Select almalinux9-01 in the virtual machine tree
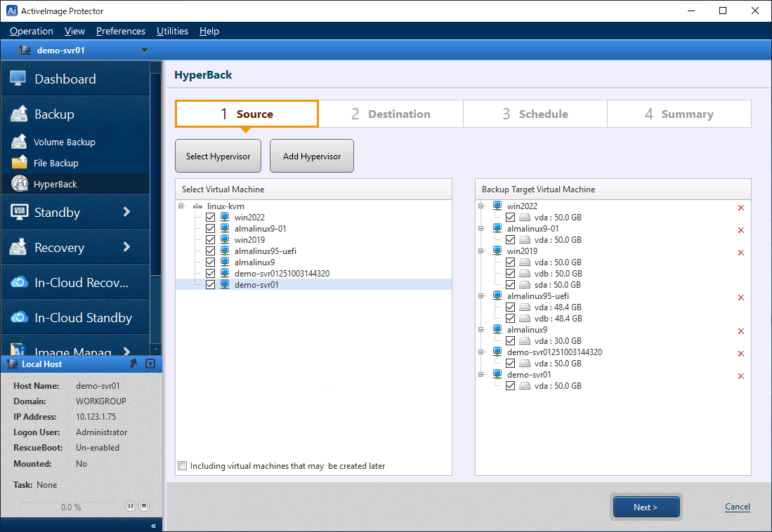Screen dimensions: 772x532 click(260, 229)
